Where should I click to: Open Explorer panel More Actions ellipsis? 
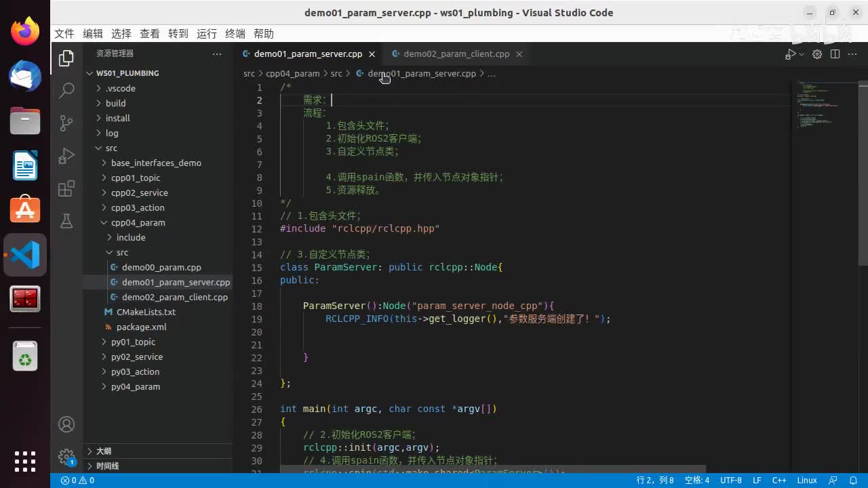[217, 54]
